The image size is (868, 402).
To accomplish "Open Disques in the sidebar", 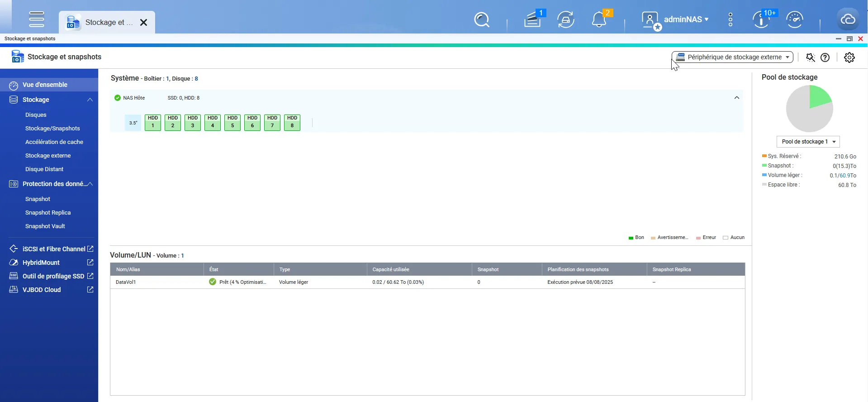I will pyautogui.click(x=36, y=115).
